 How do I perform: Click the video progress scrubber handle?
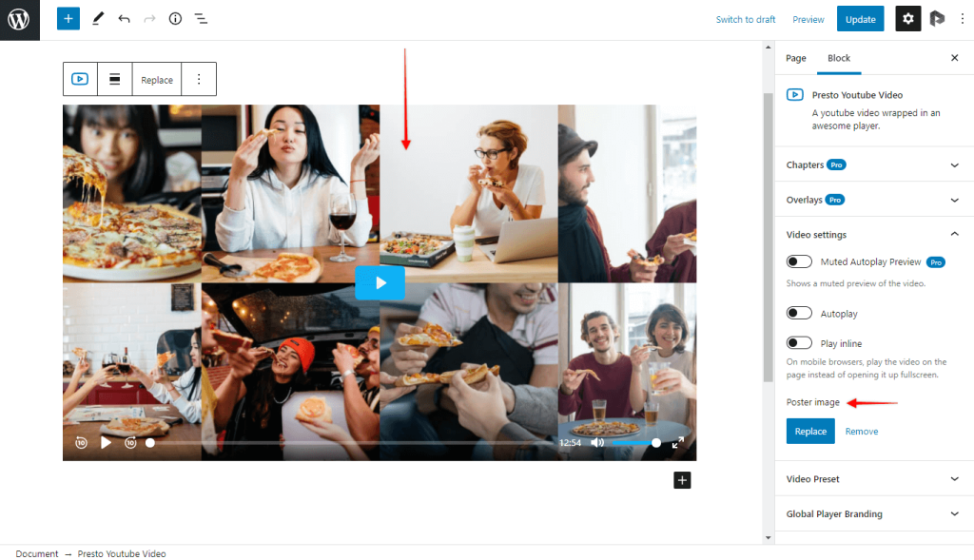point(149,443)
